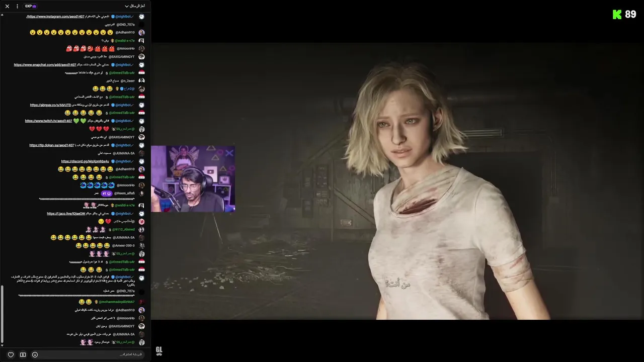Open the discord.gg invite link
Screen dimensions: 644x362
(x=85, y=161)
